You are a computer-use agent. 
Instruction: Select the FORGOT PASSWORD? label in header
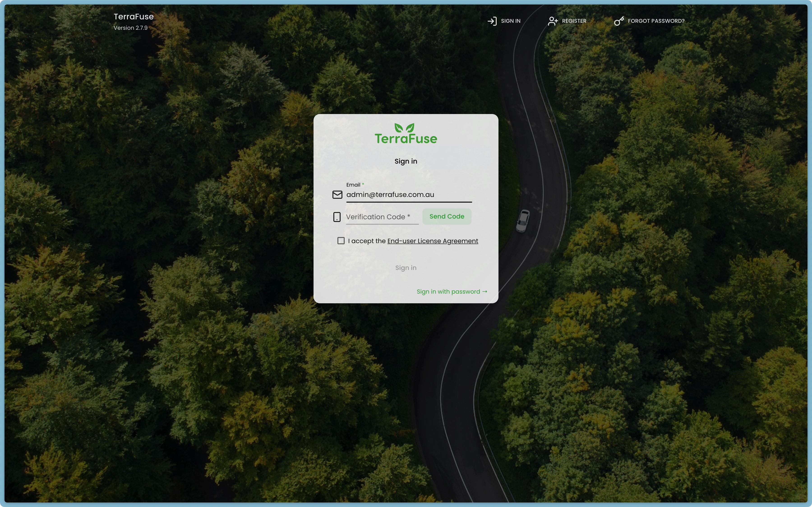pyautogui.click(x=656, y=21)
